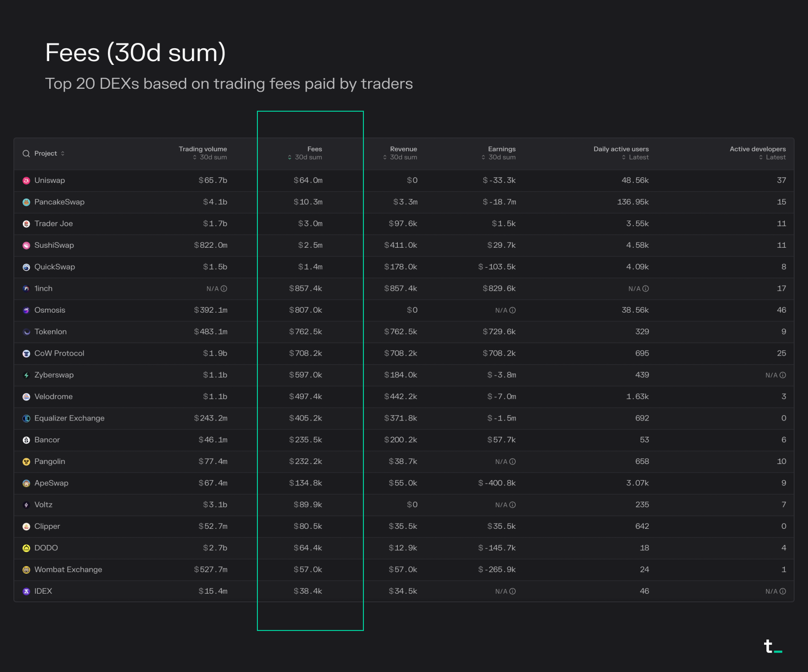Click info icon next to IDEX earnings N/A
Image resolution: width=808 pixels, height=672 pixels.
[x=512, y=591]
